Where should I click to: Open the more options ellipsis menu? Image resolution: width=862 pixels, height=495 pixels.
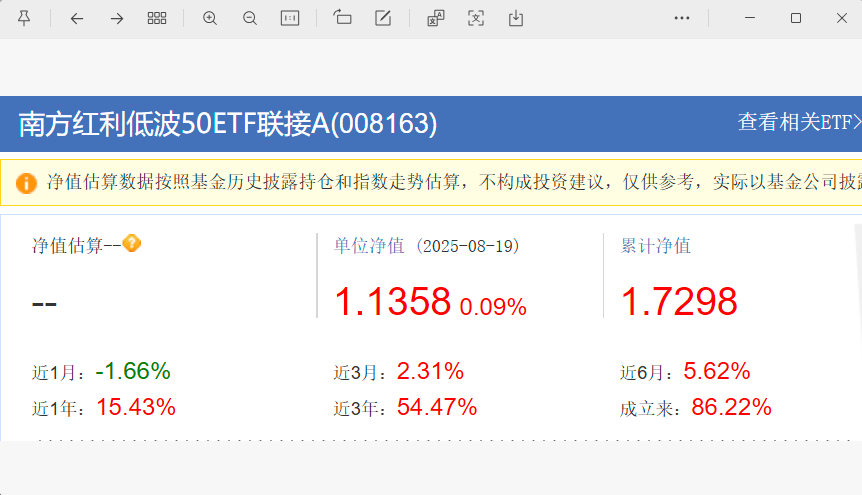682,18
